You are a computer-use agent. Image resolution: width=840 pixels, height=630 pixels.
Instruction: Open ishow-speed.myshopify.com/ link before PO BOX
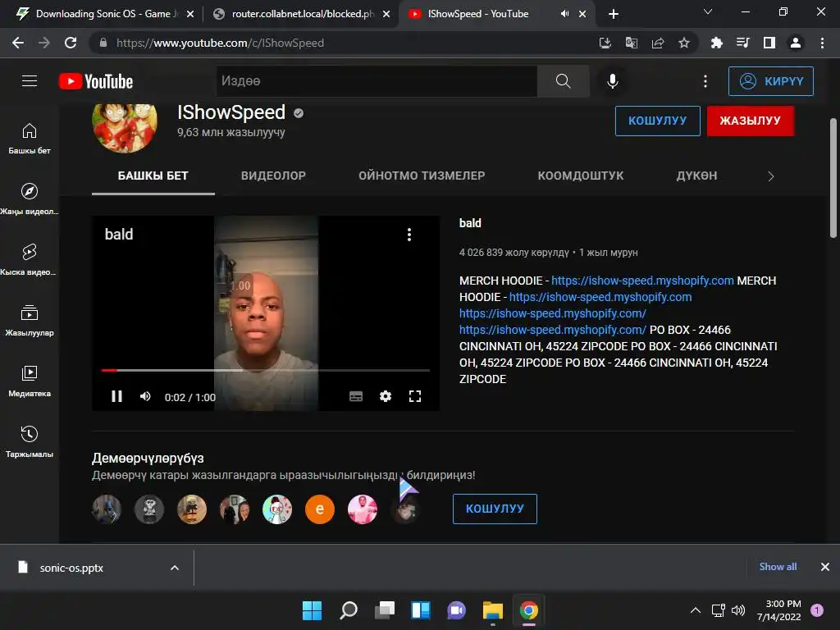pyautogui.click(x=552, y=330)
